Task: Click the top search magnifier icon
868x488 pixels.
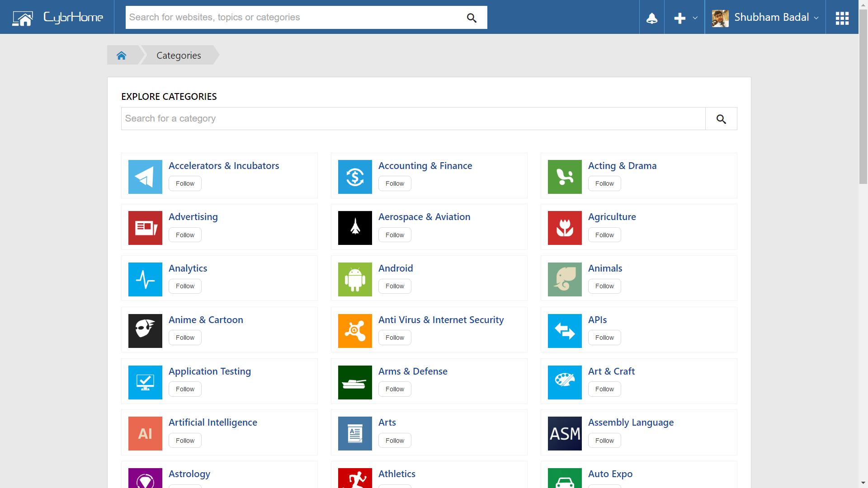Action: (472, 18)
